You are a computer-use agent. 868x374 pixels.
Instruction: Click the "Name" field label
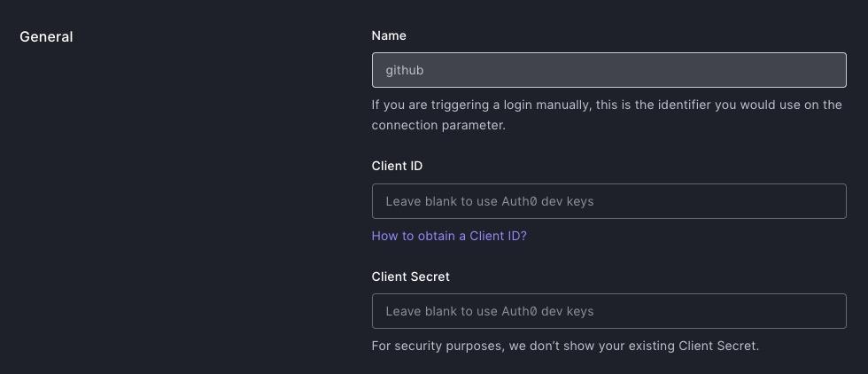pos(389,35)
